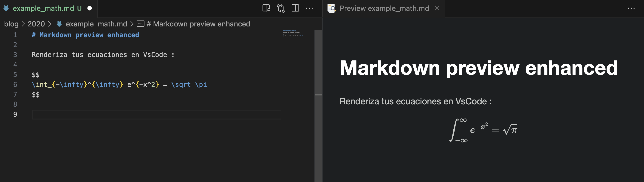Screen dimensions: 644x182
Task: Click unsaved dot on example_math.md tab
Action: 90,8
